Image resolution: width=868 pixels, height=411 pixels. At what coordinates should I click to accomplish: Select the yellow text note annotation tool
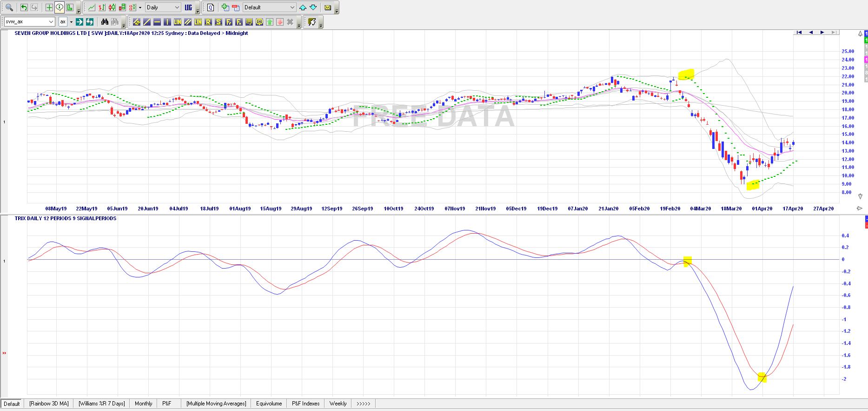click(x=249, y=22)
